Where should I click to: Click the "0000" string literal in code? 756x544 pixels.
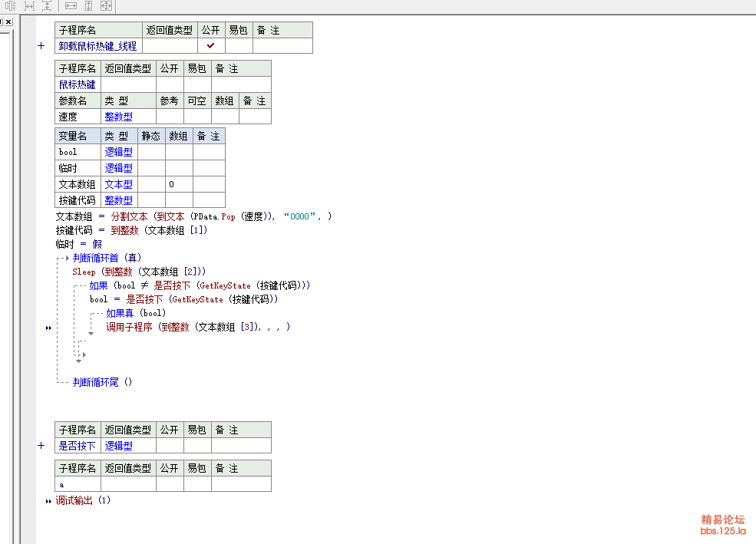pyautogui.click(x=299, y=216)
